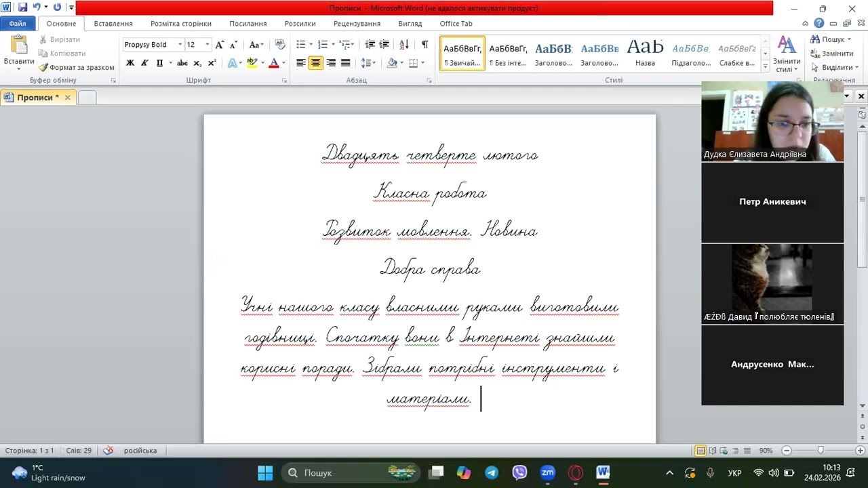Select the Format Painter (Формат за зразком) tool
Viewport: 868px width, 488px height.
(x=76, y=68)
